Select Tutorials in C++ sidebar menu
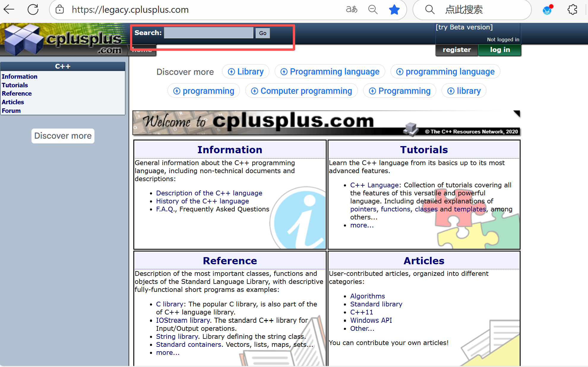The height and width of the screenshot is (367, 588). point(15,85)
